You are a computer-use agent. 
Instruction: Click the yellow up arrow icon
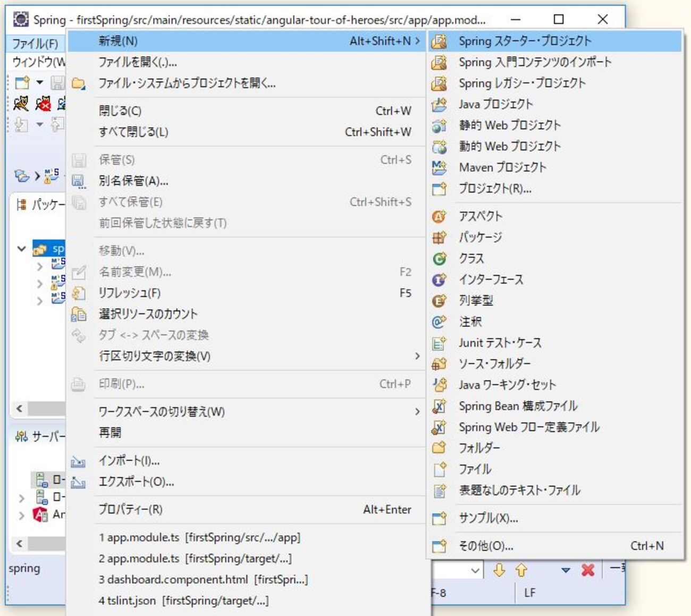click(521, 570)
